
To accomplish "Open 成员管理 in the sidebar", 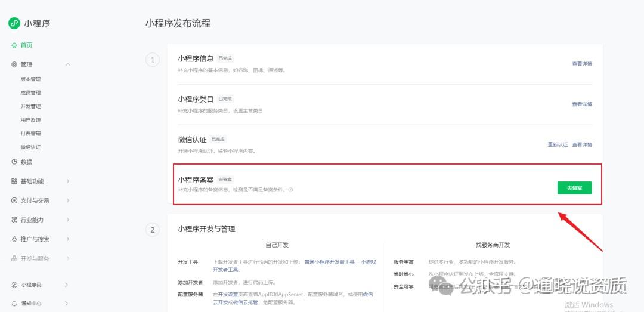I will pyautogui.click(x=31, y=93).
